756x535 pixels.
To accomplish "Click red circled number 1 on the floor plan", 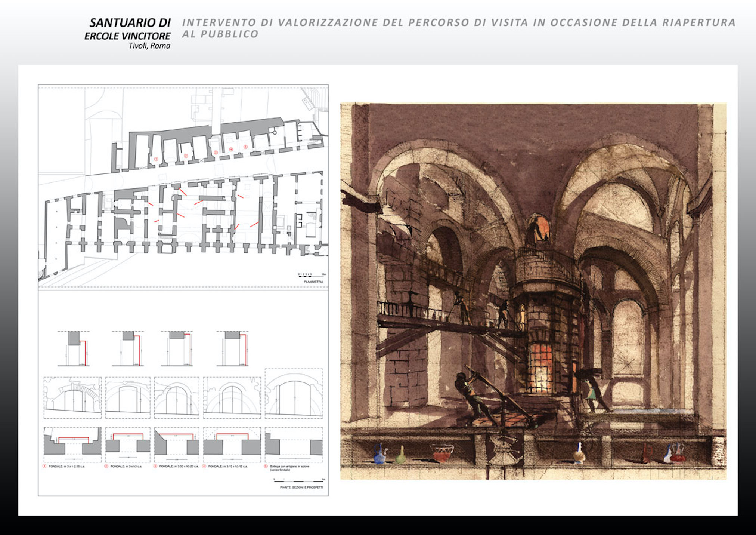I will (x=156, y=159).
